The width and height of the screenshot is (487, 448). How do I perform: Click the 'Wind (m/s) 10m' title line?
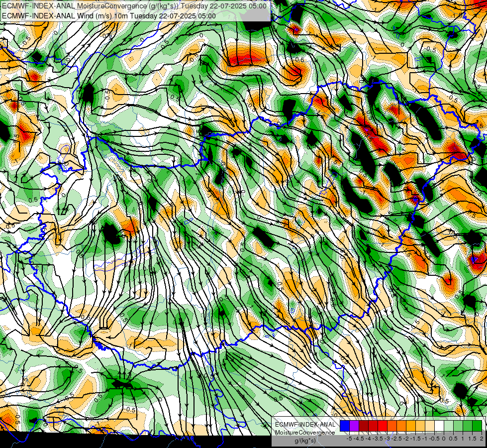109,16
